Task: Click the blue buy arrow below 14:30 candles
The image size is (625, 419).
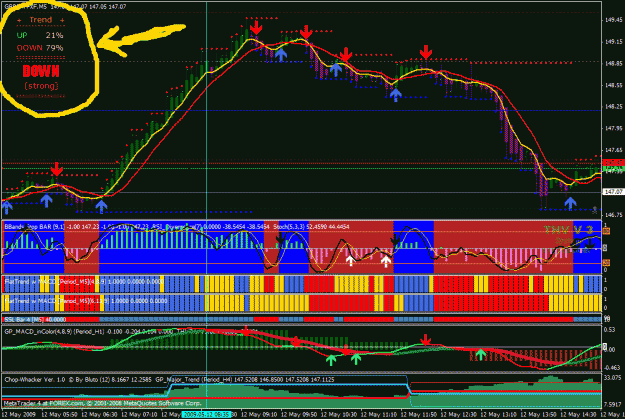Action: click(x=570, y=203)
